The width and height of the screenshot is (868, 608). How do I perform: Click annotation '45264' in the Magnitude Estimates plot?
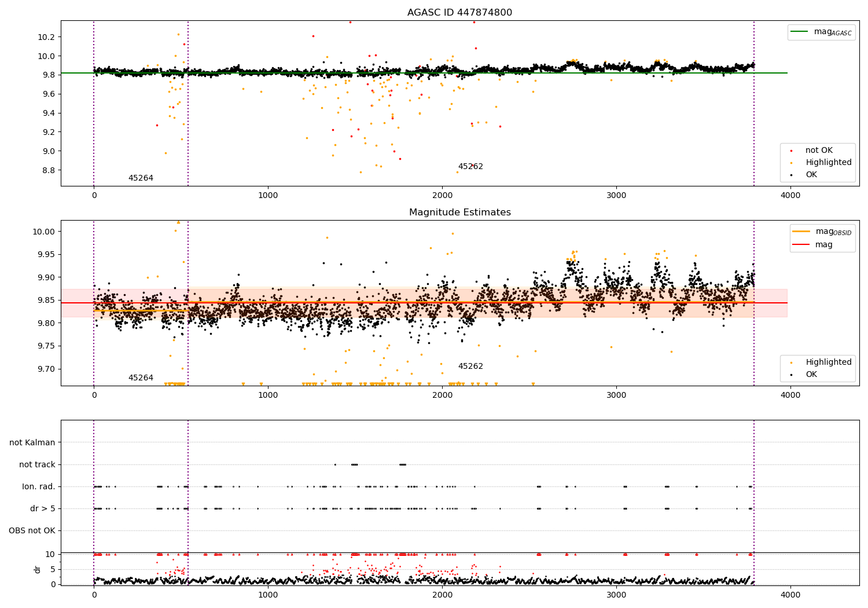pos(141,378)
